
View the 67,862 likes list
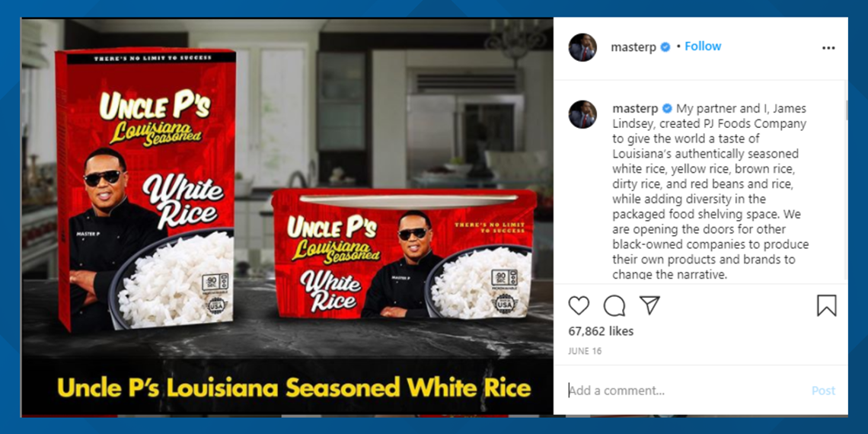(x=601, y=331)
